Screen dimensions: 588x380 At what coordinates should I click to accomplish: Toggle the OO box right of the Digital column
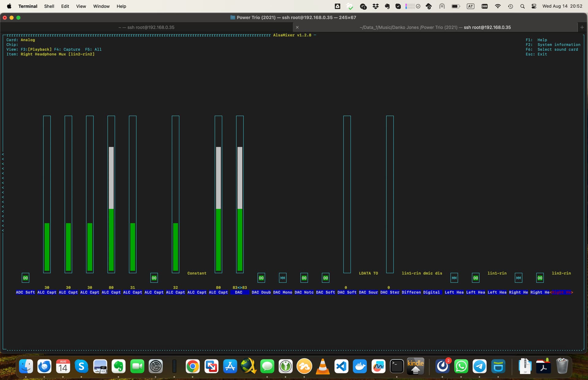tap(476, 278)
